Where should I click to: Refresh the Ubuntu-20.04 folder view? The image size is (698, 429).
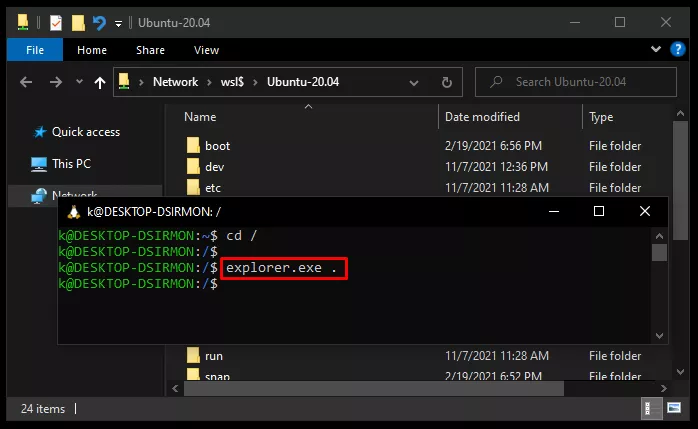pos(446,82)
